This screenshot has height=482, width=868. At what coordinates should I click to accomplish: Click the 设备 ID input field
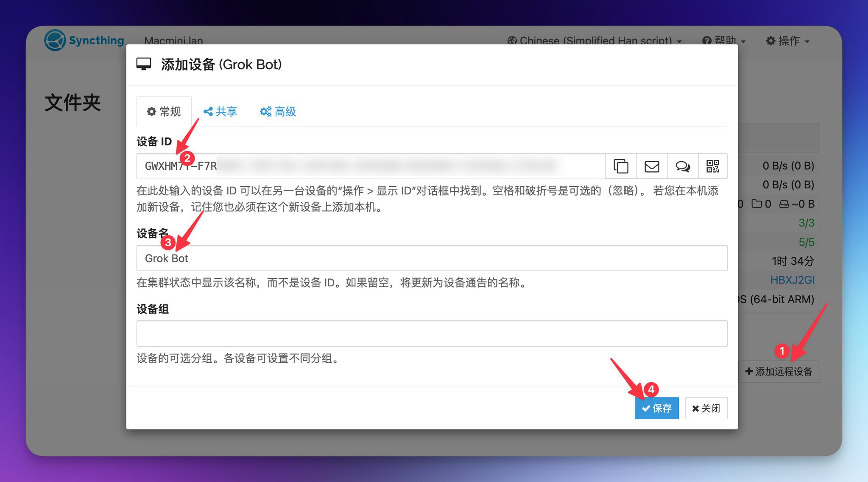point(371,166)
